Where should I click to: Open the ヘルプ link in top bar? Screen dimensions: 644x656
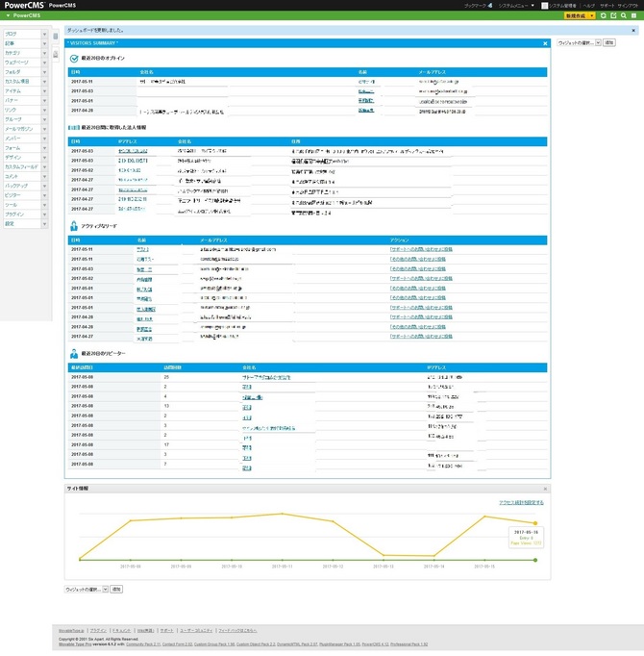coord(589,6)
